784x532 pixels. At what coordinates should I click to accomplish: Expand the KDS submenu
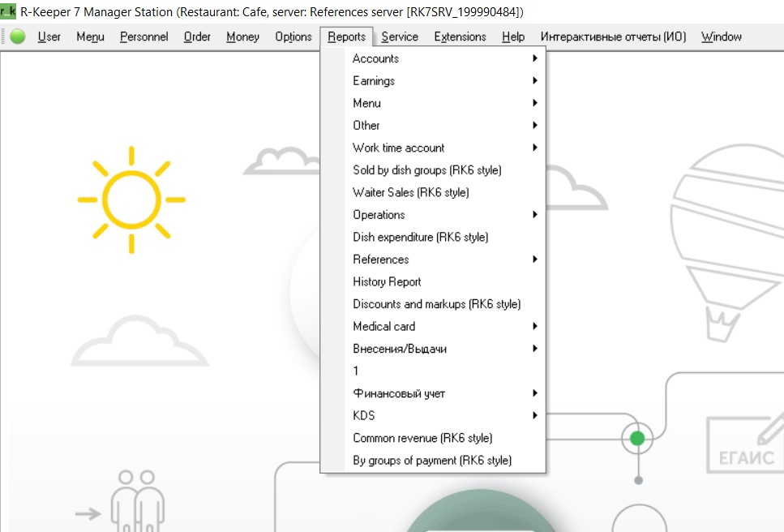tap(432, 415)
